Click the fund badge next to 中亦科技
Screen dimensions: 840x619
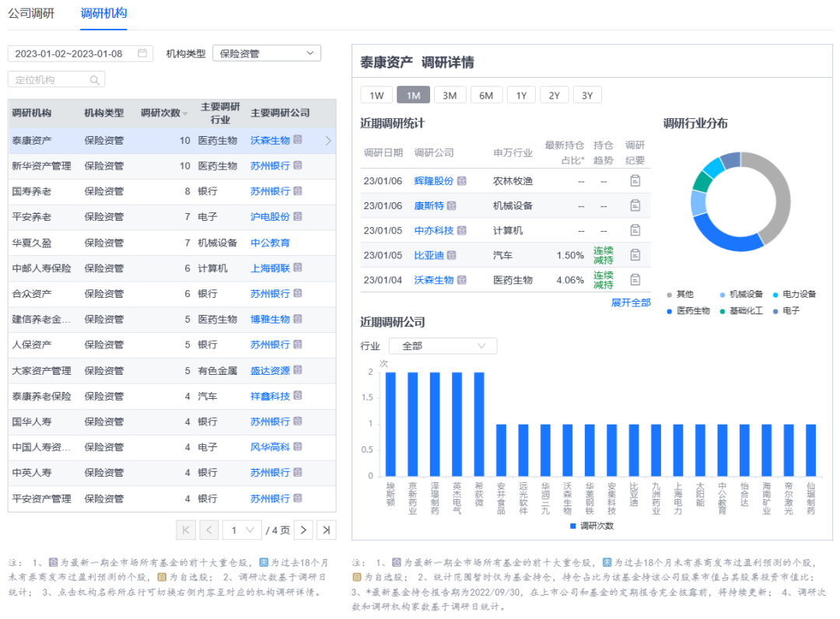pyautogui.click(x=462, y=230)
